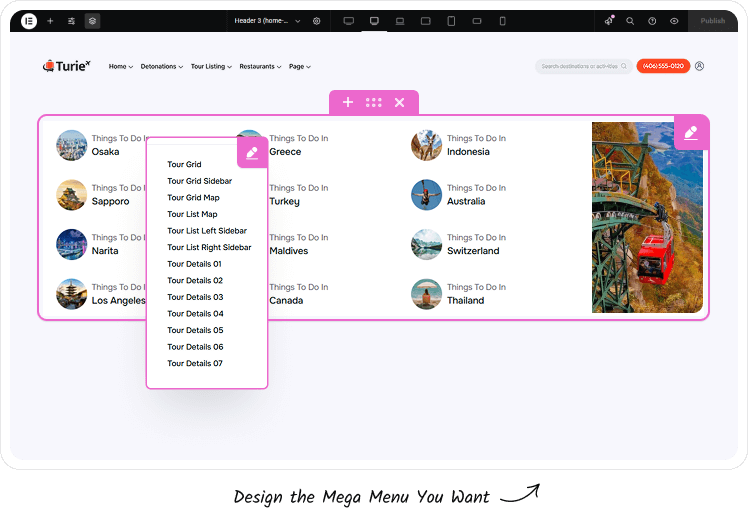Open page settings gear icon
Viewport: 748px width, 516px height.
click(x=317, y=20)
